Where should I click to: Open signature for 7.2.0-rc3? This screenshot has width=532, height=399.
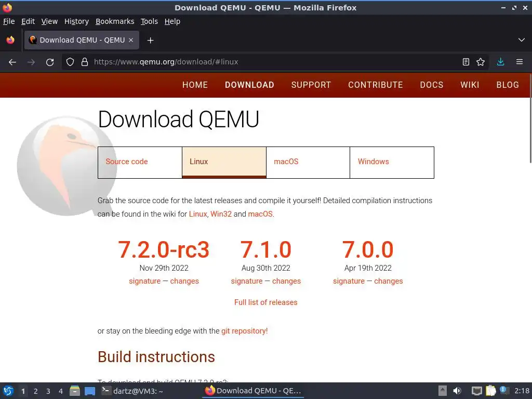tap(145, 281)
